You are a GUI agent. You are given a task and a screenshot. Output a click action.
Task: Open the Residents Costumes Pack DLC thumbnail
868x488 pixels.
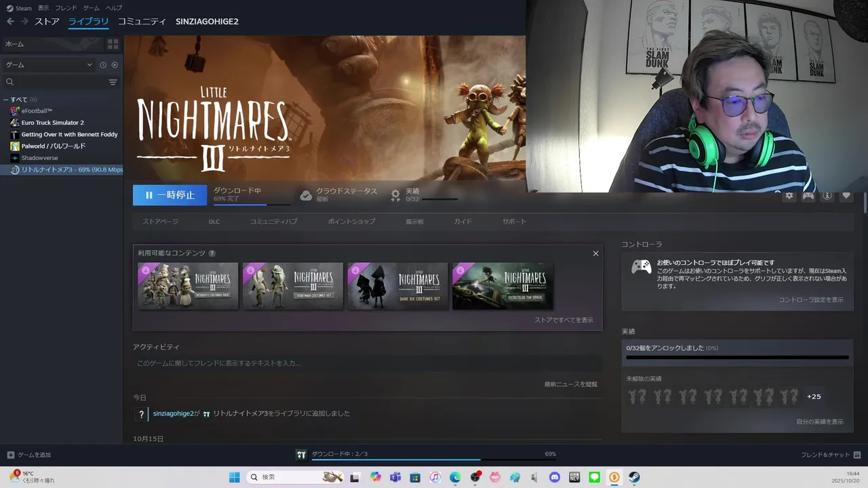pos(188,286)
